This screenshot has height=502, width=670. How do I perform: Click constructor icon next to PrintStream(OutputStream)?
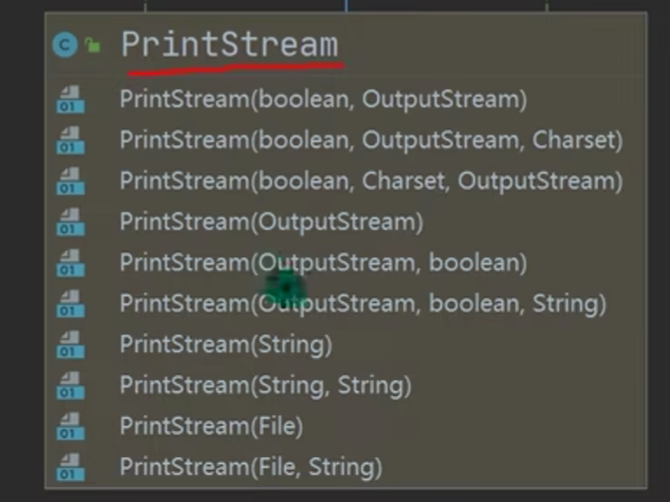click(72, 222)
